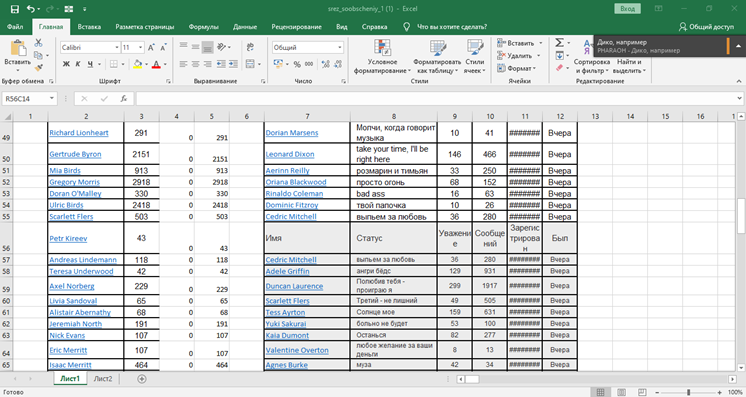The image size is (746, 397).
Task: Open font name Calibri dropdown
Action: pyautogui.click(x=117, y=48)
